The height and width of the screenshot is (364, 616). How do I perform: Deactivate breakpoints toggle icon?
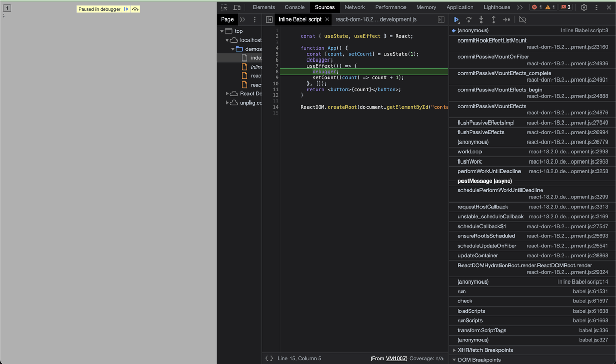click(x=523, y=19)
